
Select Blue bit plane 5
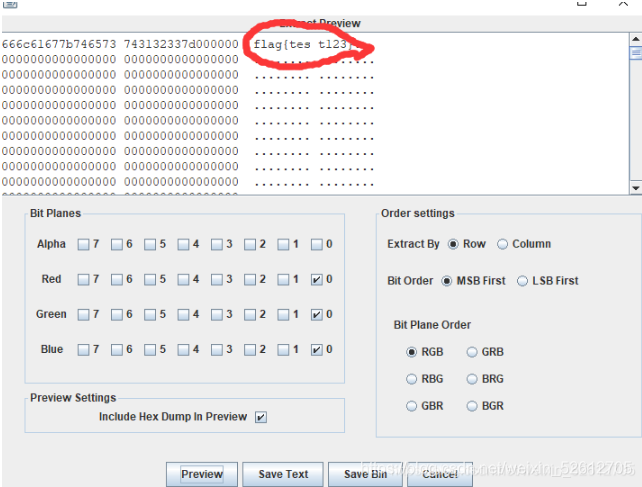150,350
